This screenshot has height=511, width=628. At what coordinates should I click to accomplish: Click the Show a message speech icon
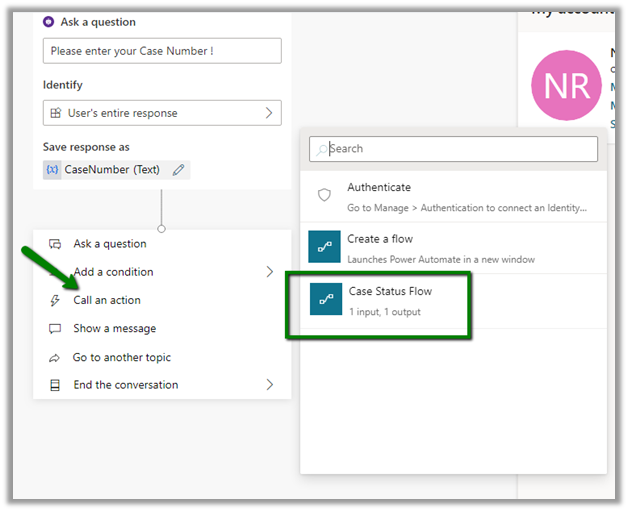(55, 329)
